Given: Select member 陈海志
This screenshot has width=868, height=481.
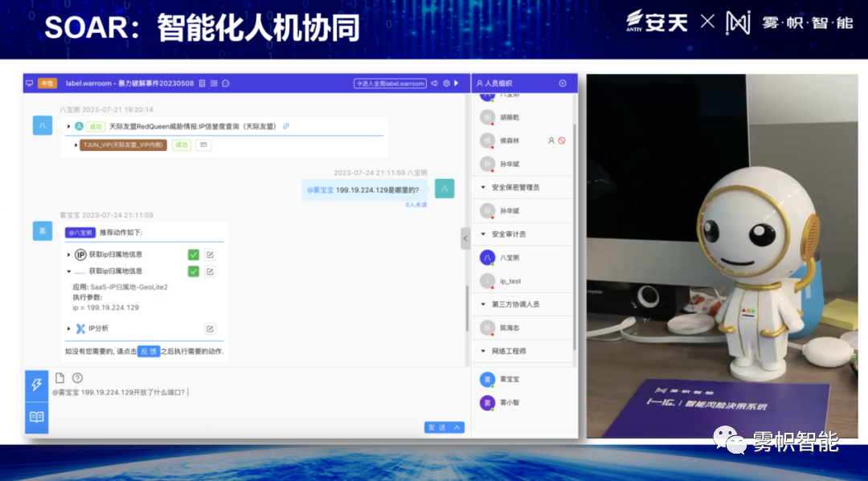Looking at the screenshot, I should (x=523, y=328).
